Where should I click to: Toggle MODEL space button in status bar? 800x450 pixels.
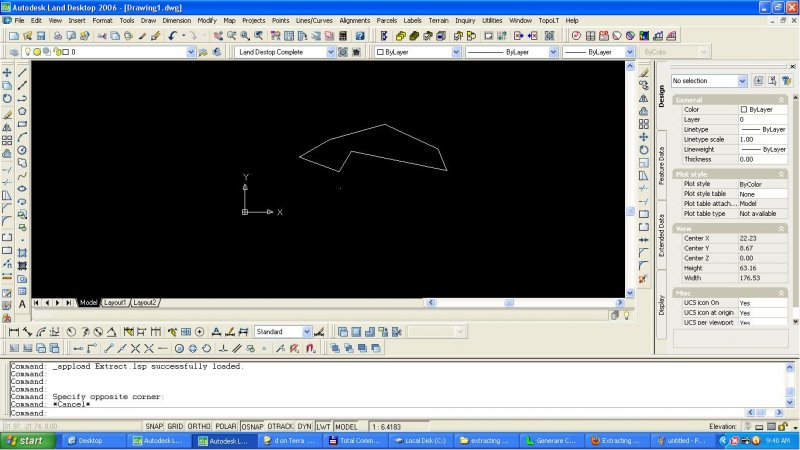coord(346,427)
